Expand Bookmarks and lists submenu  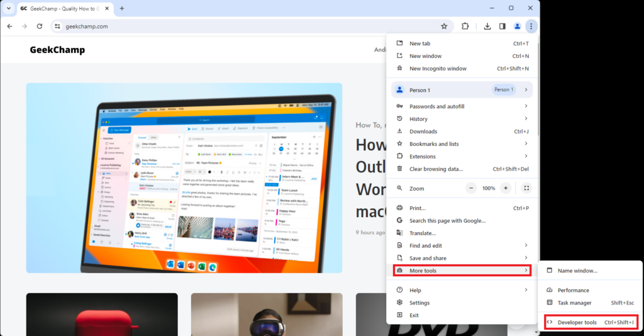coord(462,144)
